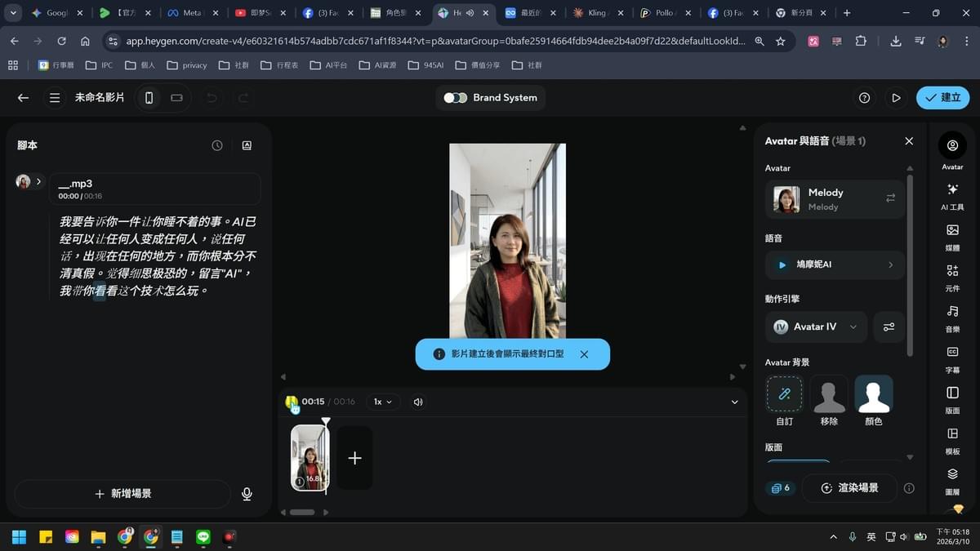This screenshot has height=551, width=980.
Task: Redo the last edit
Action: [243, 98]
